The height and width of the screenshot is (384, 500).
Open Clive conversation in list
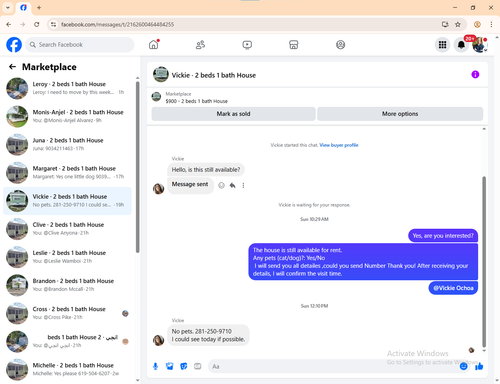[67, 229]
